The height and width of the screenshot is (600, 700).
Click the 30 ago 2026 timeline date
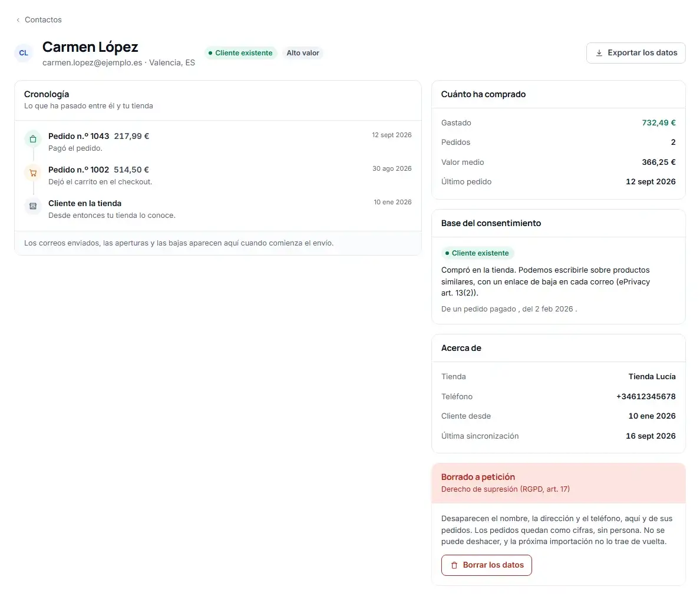[392, 168]
